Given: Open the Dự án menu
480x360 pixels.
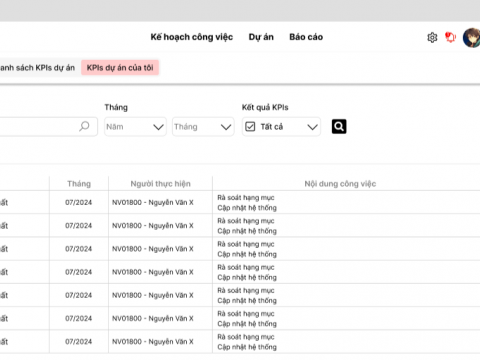Looking at the screenshot, I should (x=261, y=37).
